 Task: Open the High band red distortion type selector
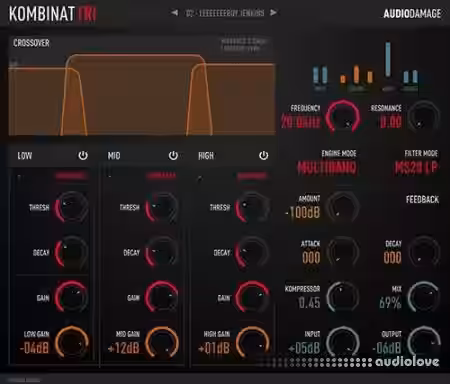(252, 176)
